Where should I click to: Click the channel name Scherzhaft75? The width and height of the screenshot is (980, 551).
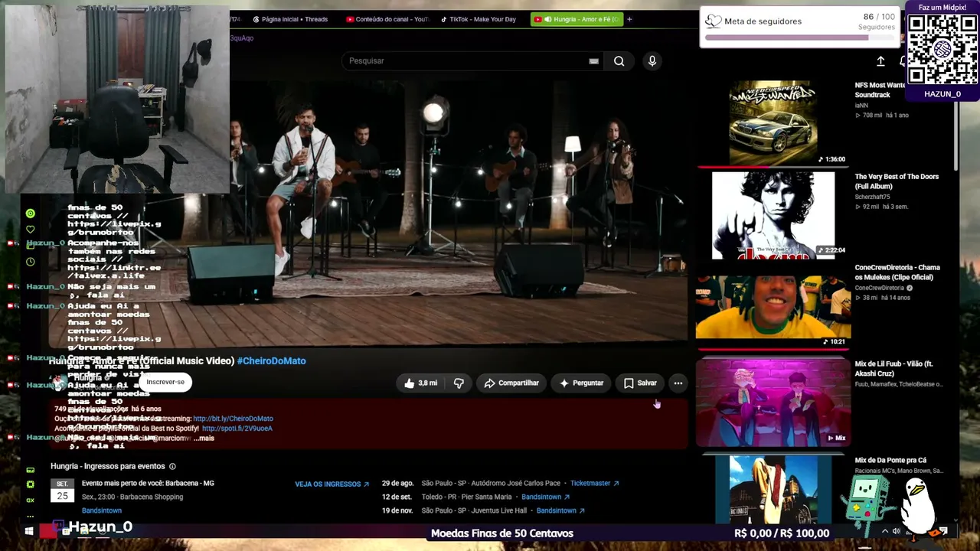pos(873,197)
